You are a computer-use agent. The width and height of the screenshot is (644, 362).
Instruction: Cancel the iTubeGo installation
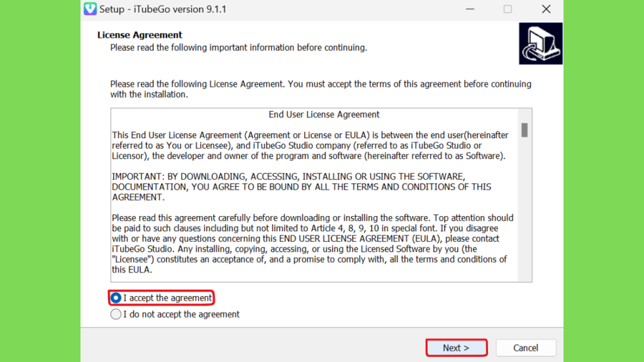[x=526, y=348]
